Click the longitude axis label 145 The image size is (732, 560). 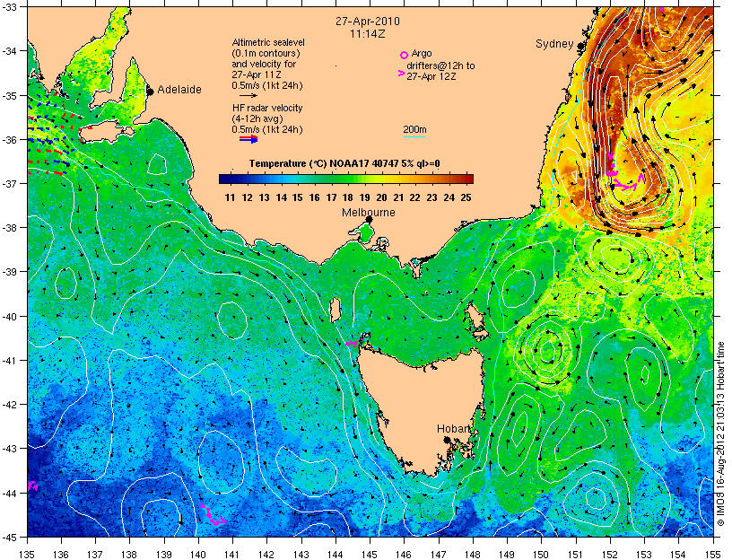(x=370, y=555)
